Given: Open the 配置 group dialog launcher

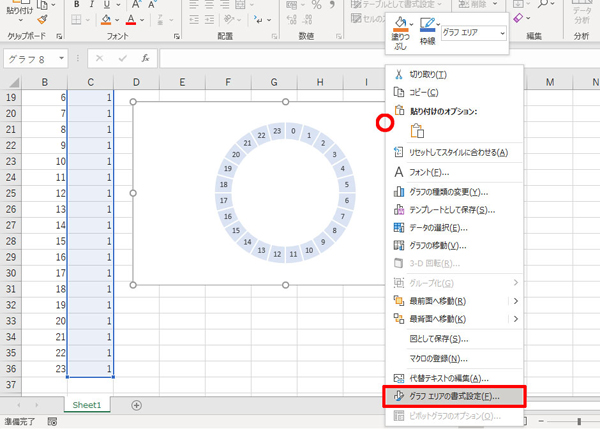Looking at the screenshot, I should coord(275,36).
